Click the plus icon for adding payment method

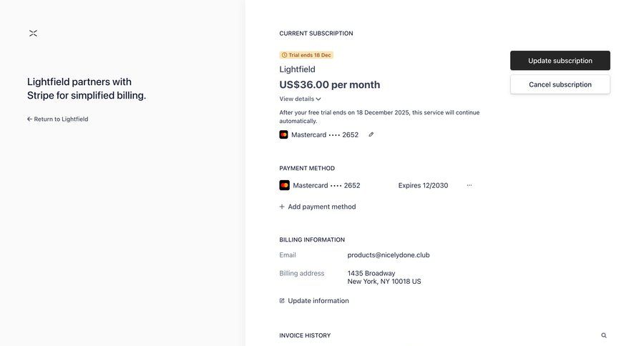282,207
